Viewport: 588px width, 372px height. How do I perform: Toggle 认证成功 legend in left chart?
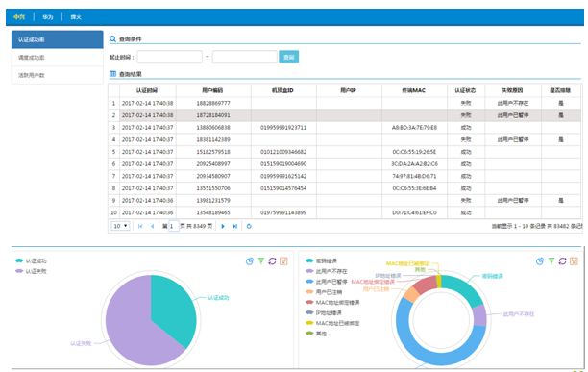tap(31, 260)
